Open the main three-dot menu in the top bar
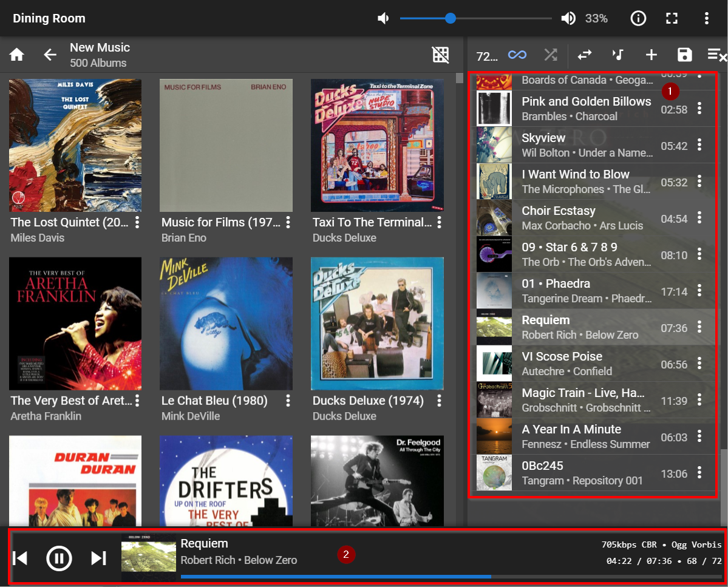The width and height of the screenshot is (728, 587). (x=706, y=18)
